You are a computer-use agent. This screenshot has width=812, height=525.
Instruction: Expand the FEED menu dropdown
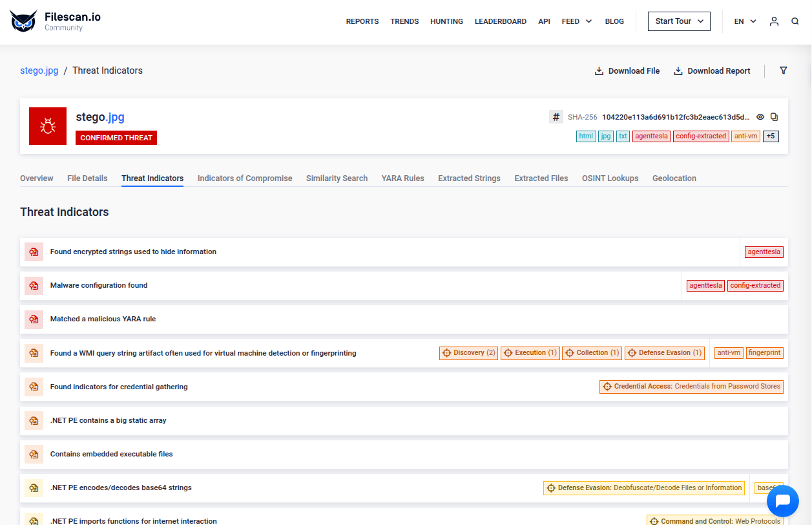(x=576, y=21)
